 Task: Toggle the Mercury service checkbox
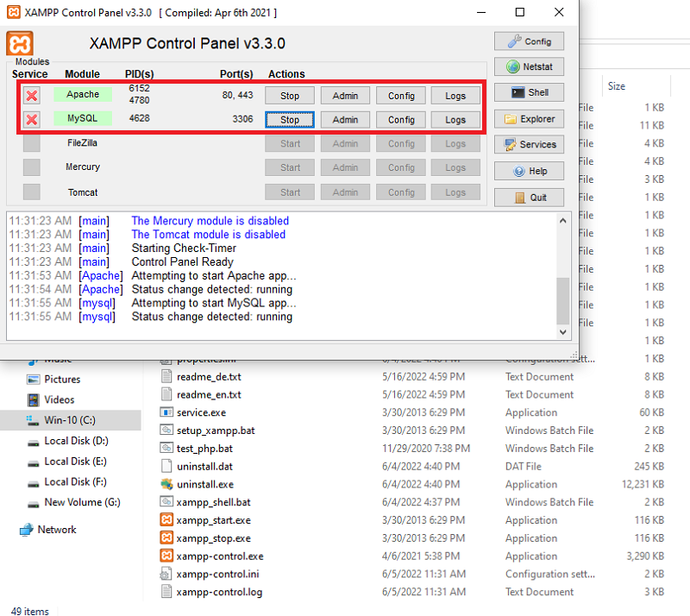point(32,167)
